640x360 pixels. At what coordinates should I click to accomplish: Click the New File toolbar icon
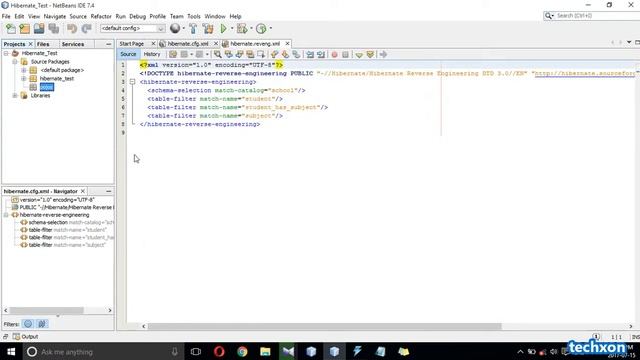tap(11, 29)
